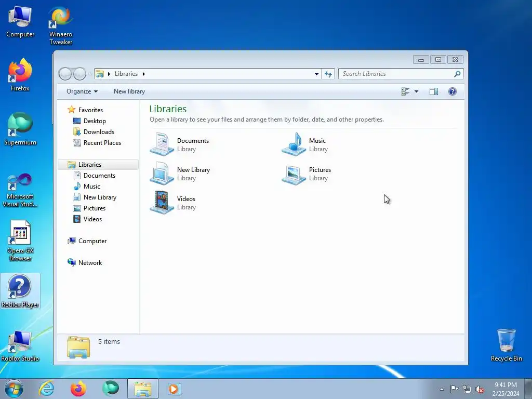This screenshot has height=399, width=532.
Task: Refresh the Libraries address bar
Action: (328, 74)
